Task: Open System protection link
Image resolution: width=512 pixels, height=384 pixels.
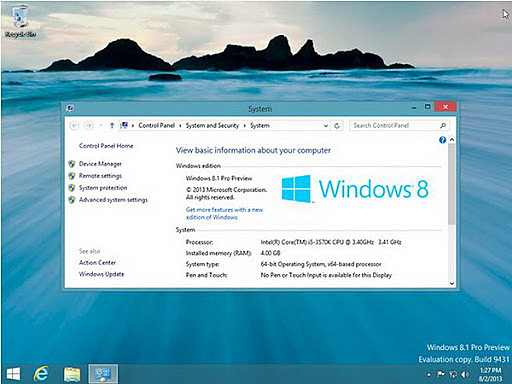Action: point(103,188)
